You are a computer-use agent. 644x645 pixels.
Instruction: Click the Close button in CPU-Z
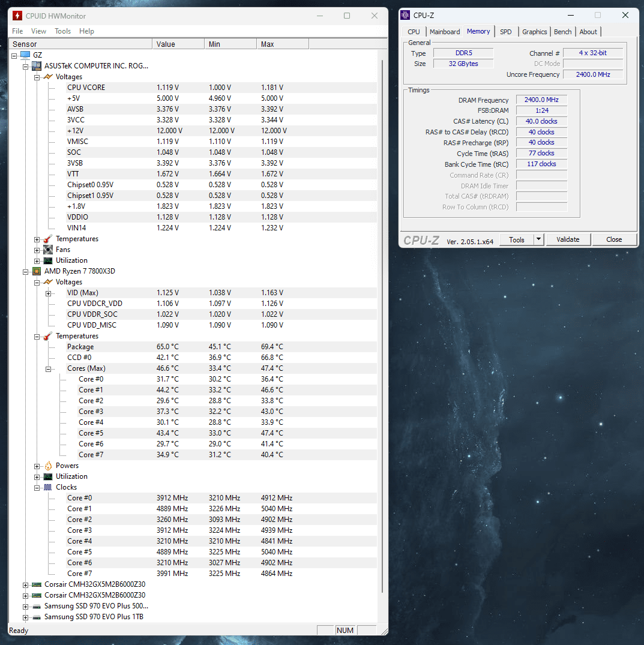coord(614,239)
